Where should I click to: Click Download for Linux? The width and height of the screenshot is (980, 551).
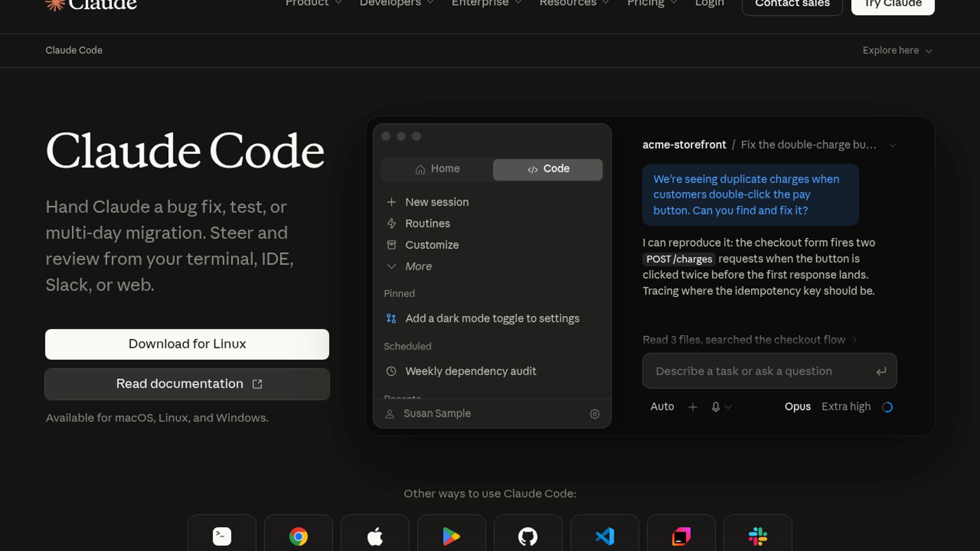(x=187, y=344)
